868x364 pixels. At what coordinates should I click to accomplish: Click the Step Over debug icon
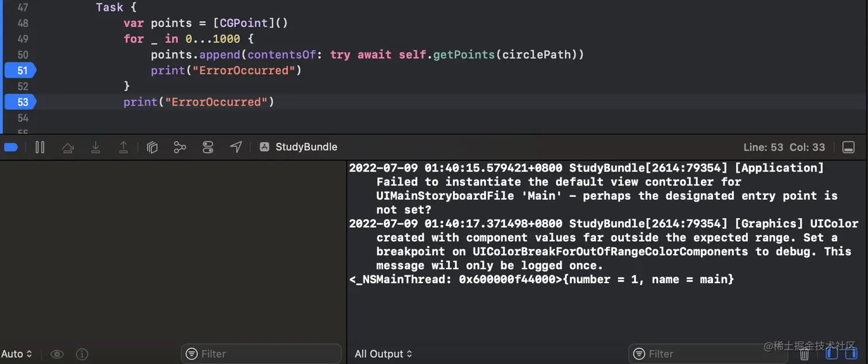tap(68, 148)
